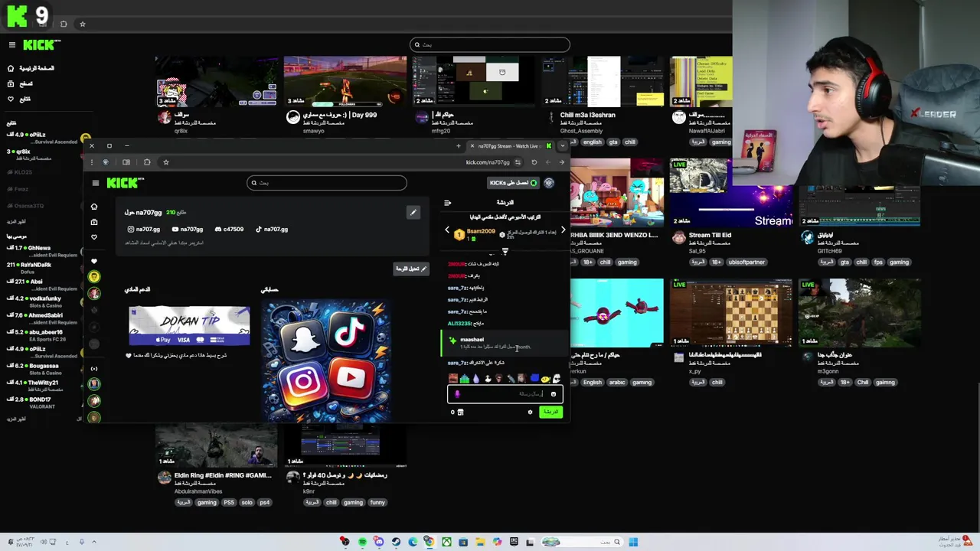
Task: Click Windows Start button on taskbar
Action: [x=633, y=542]
